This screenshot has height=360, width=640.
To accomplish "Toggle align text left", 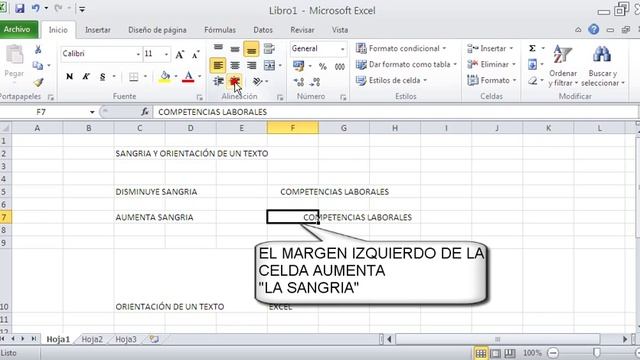I will click(218, 65).
